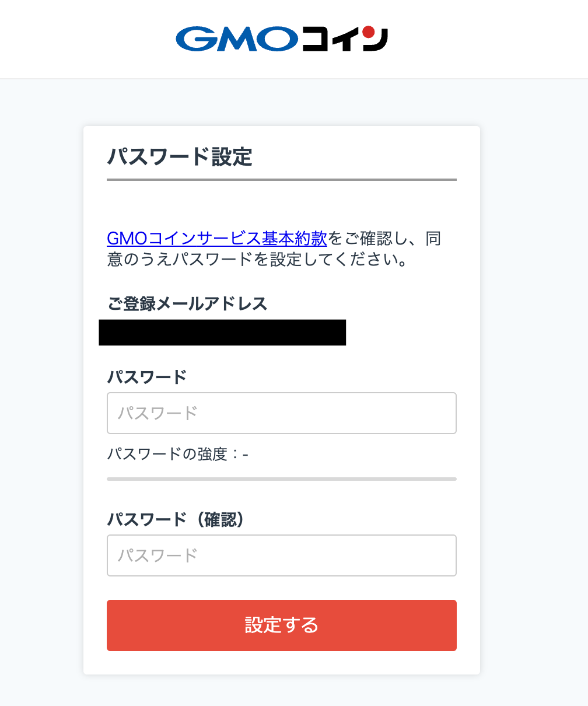The image size is (588, 706).
Task: Click the 設定する button
Action: 282,625
